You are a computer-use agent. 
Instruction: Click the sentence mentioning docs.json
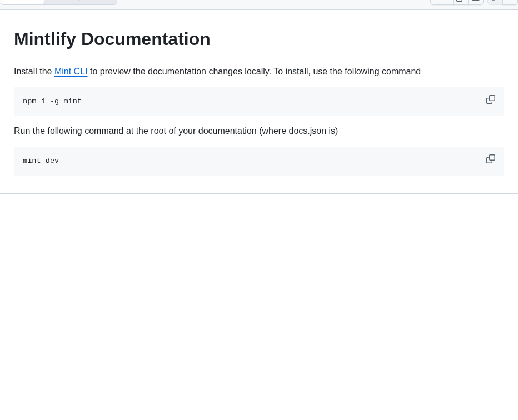tap(176, 131)
